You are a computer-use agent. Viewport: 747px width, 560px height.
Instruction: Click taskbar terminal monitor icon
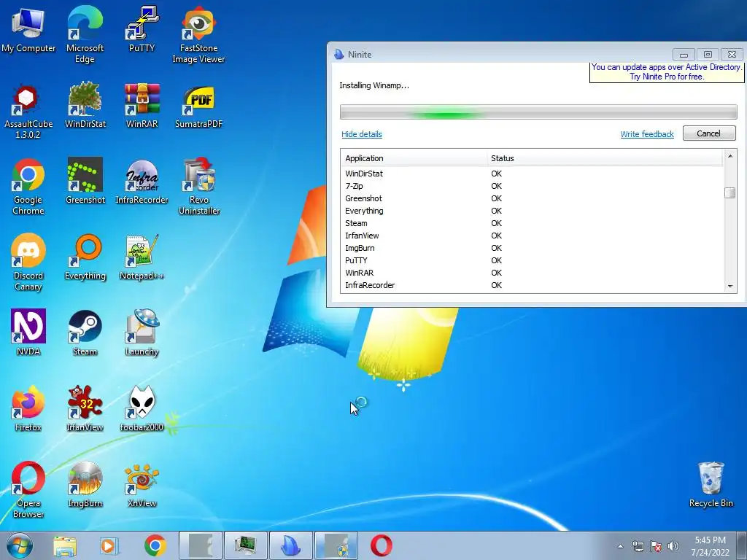point(246,545)
